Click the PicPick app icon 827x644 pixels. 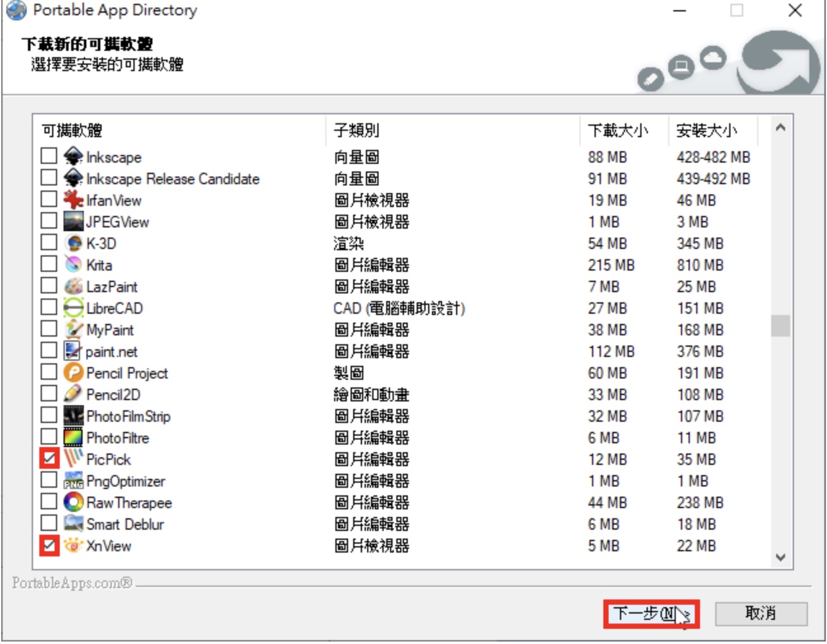click(x=73, y=459)
